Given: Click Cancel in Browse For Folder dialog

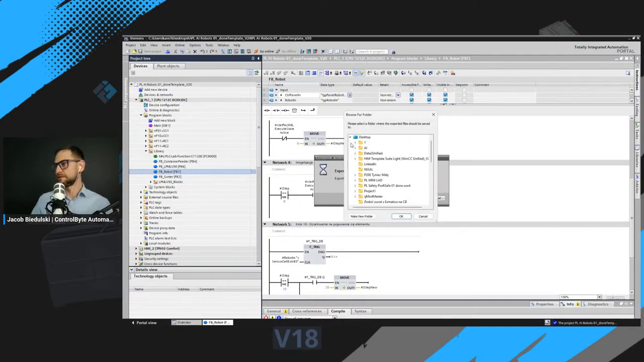Looking at the screenshot, I should pos(423,216).
